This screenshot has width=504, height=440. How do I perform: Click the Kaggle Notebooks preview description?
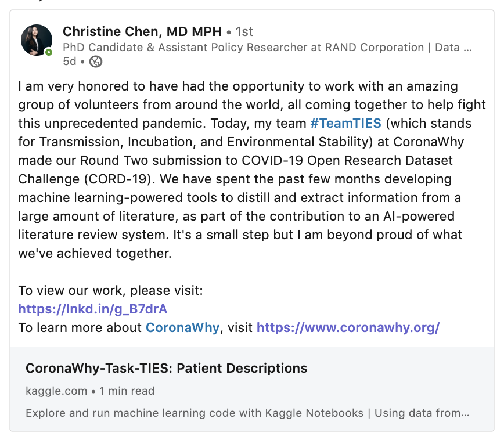click(x=247, y=413)
